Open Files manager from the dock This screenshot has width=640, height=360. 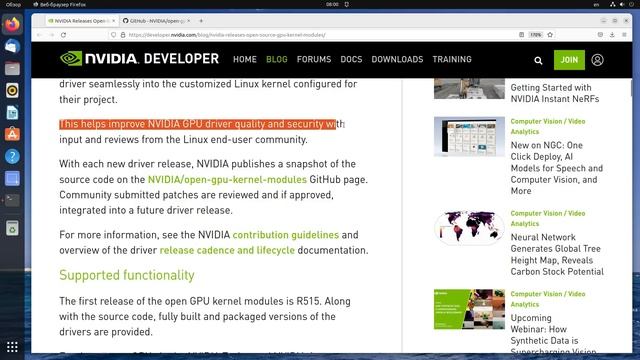(x=12, y=69)
